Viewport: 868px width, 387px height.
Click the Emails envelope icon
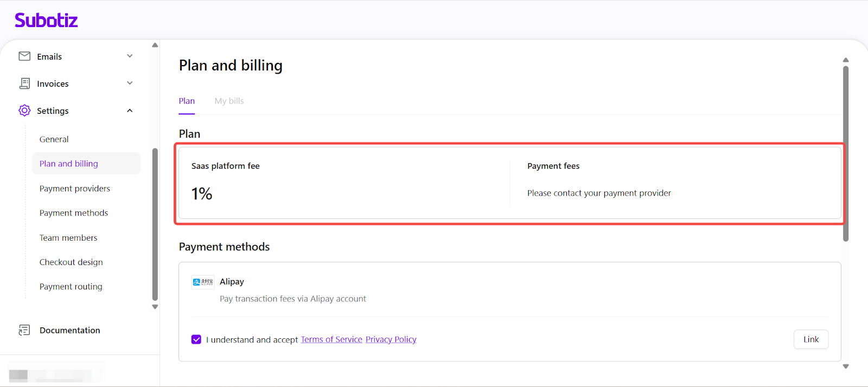[x=24, y=56]
